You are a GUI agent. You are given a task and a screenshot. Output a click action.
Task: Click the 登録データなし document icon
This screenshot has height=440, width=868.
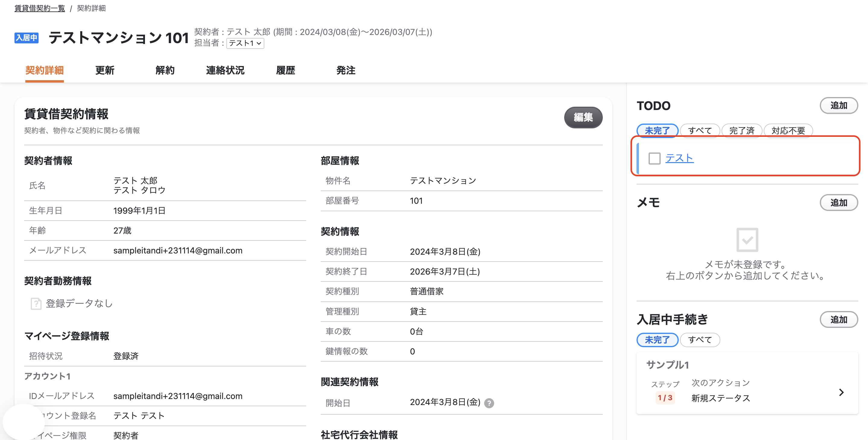(36, 303)
